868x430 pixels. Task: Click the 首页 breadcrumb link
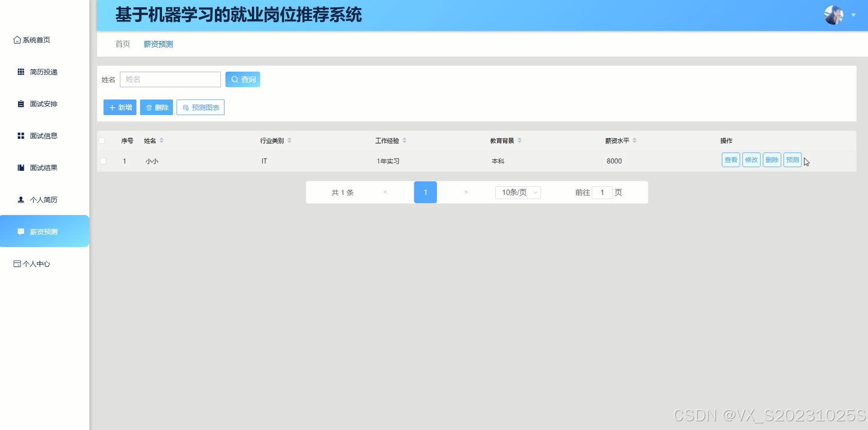(123, 44)
